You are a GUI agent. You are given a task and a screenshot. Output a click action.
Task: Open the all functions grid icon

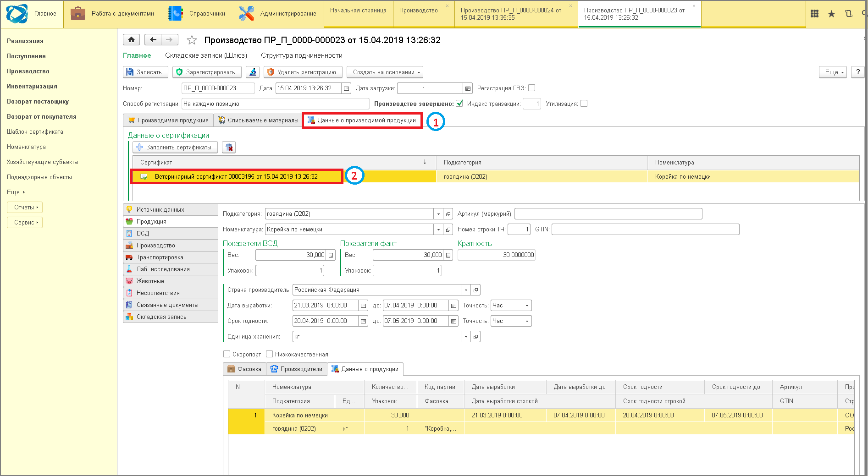814,14
